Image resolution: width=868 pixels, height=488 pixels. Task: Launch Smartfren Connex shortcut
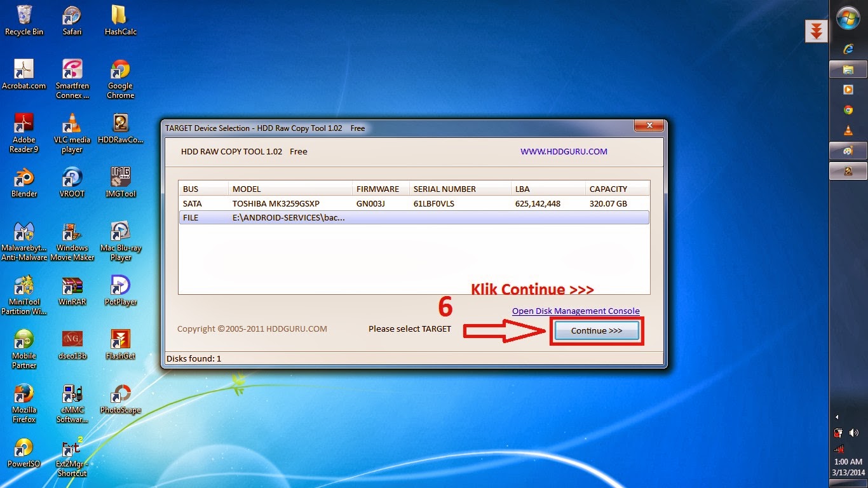[72, 79]
